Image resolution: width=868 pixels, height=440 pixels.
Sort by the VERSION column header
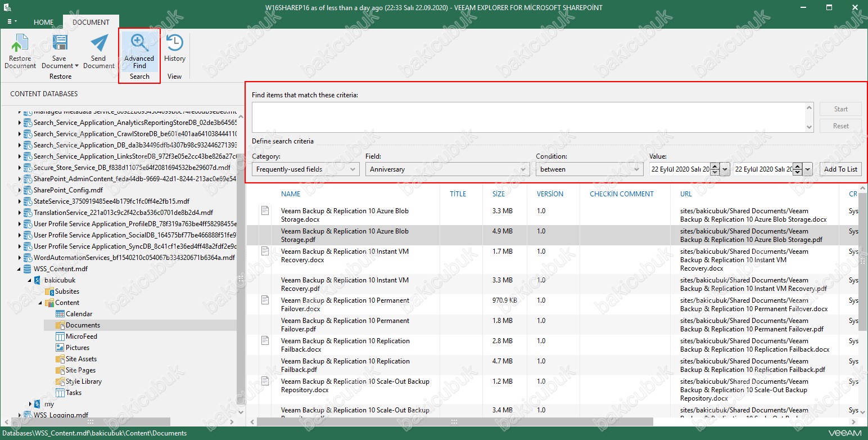tap(550, 194)
